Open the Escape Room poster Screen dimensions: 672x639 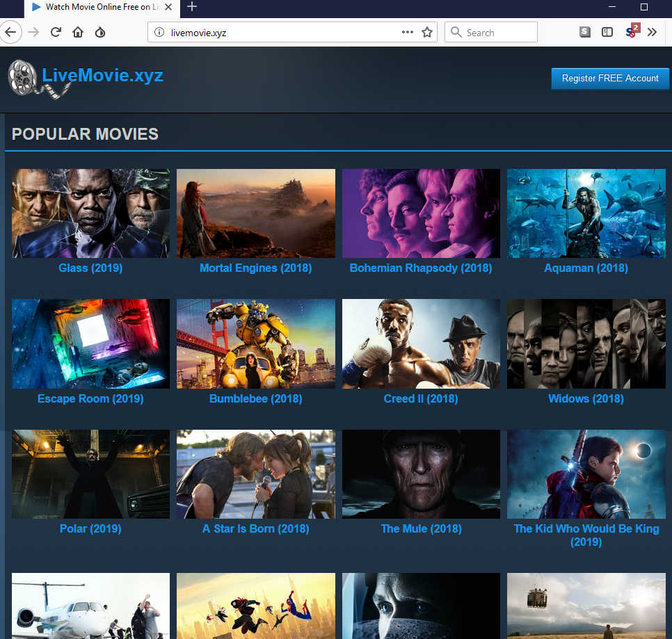[x=91, y=343]
